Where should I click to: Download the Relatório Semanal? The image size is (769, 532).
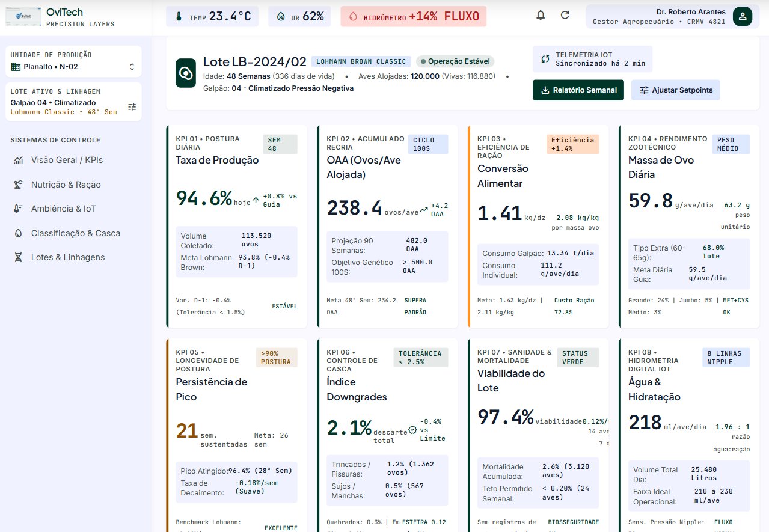coord(578,90)
